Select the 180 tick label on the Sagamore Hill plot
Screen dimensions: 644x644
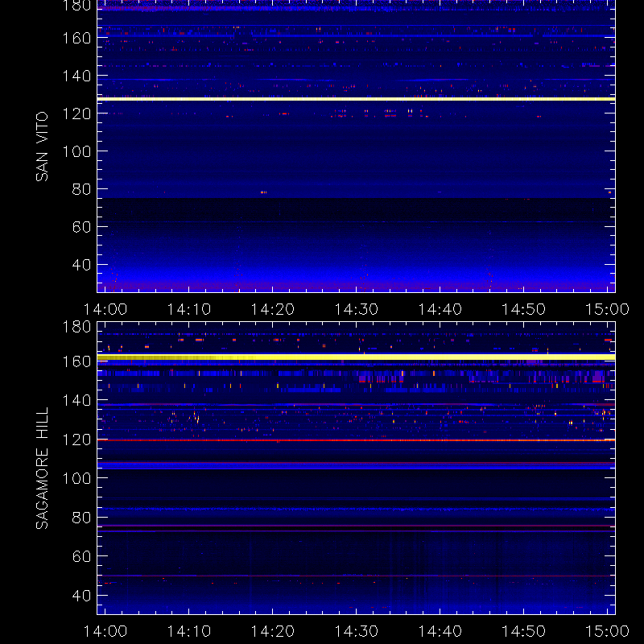[x=76, y=328]
